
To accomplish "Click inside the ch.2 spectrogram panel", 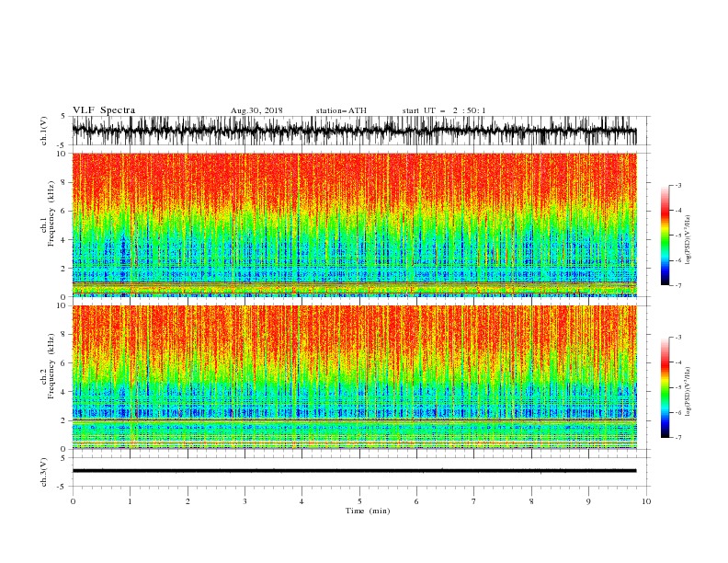I will point(354,377).
